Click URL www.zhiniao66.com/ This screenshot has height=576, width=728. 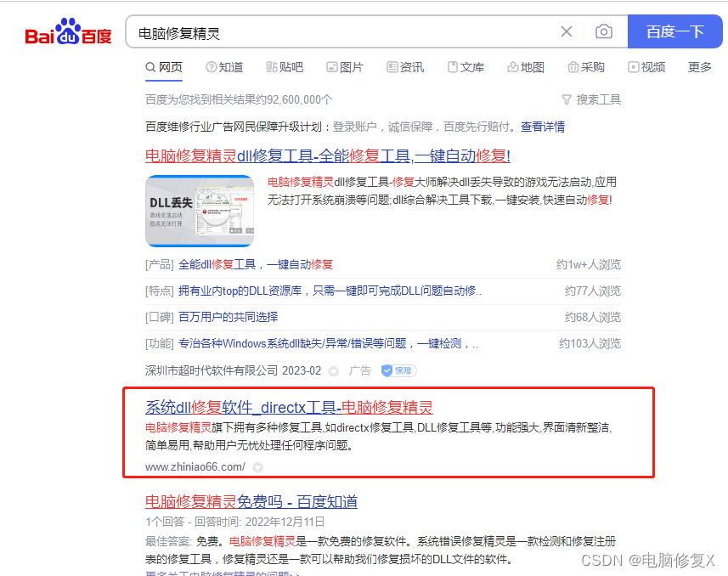coord(195,467)
